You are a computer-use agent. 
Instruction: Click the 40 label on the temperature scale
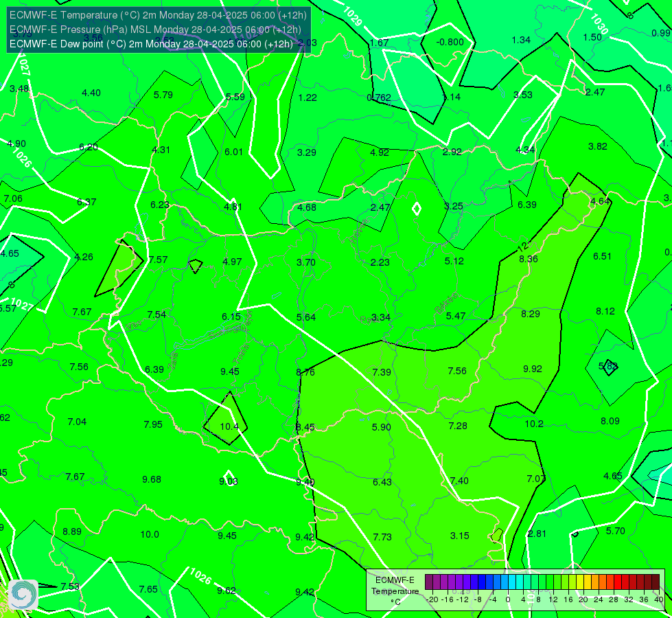(x=659, y=599)
